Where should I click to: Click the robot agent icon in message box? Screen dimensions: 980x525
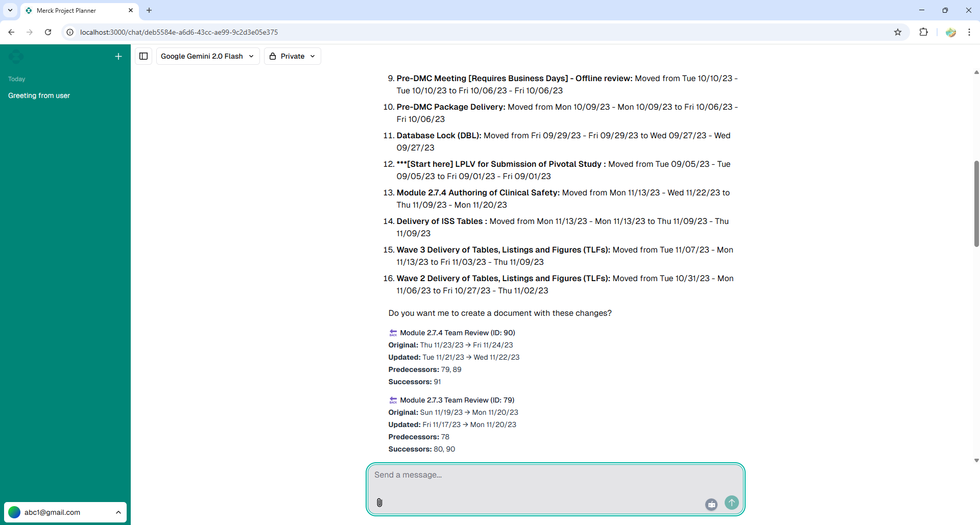pos(711,504)
